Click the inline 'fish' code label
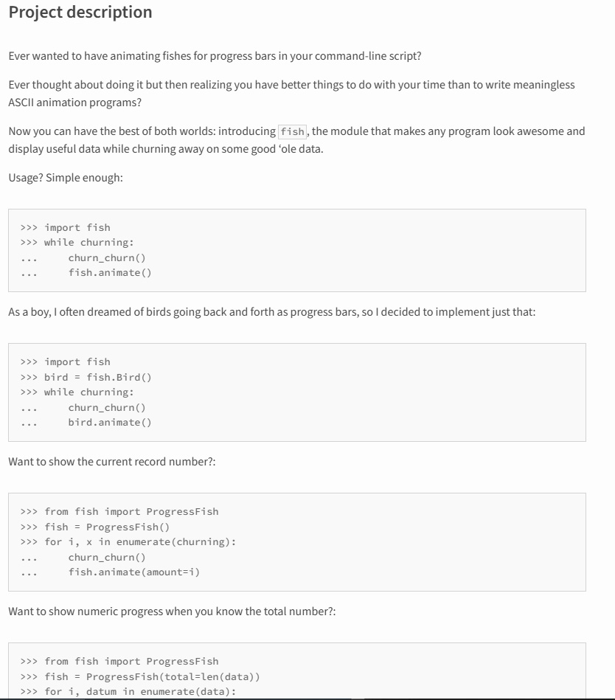 click(x=293, y=132)
